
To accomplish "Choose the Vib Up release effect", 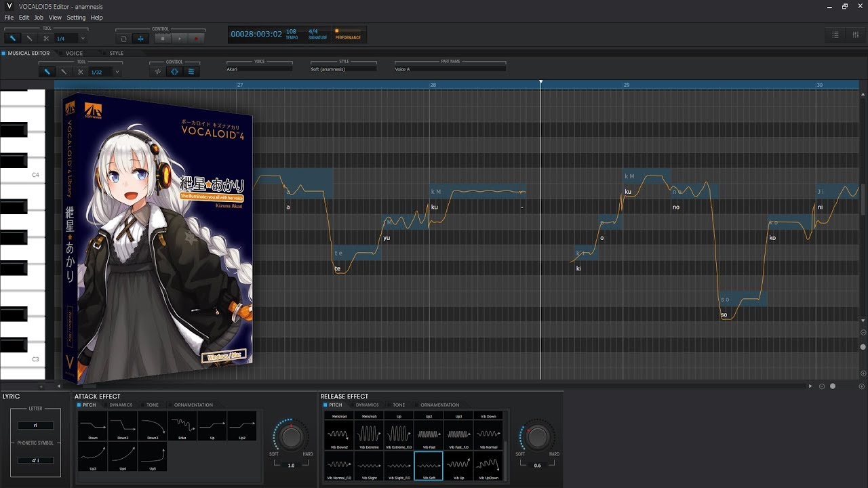I will (x=458, y=466).
